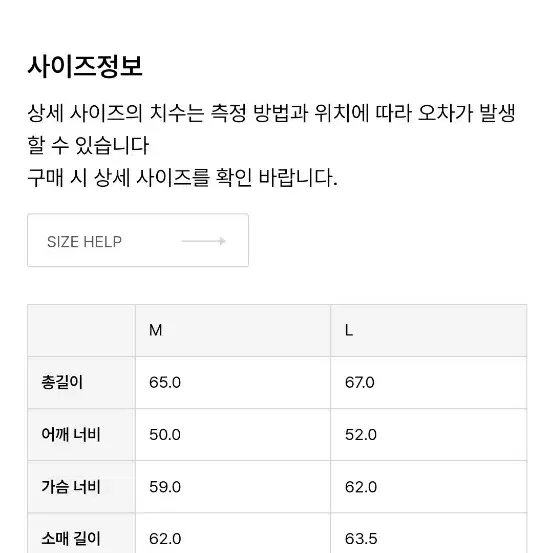Click the 구매 시 상세 사이즈 notice text

pos(182,177)
